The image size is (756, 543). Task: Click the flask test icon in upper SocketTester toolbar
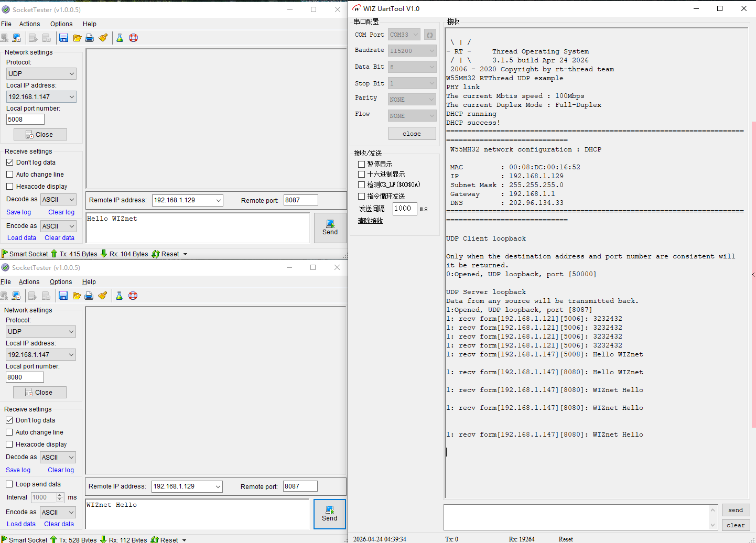click(x=120, y=38)
